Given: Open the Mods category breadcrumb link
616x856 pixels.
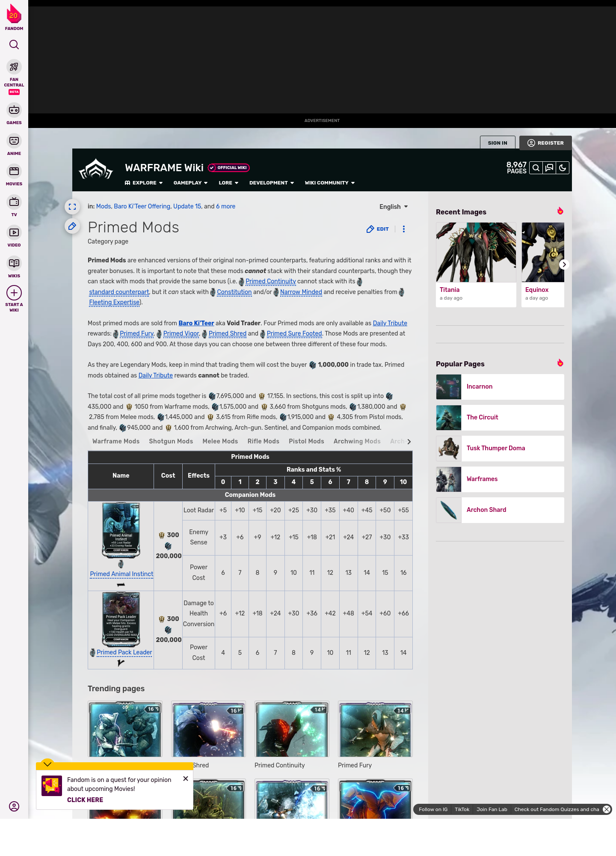Looking at the screenshot, I should pyautogui.click(x=104, y=206).
